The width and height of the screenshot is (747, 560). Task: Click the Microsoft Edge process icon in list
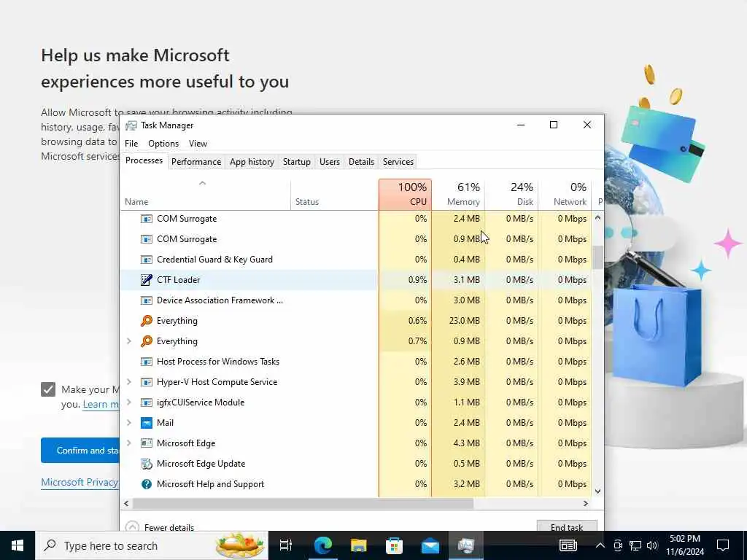point(146,443)
